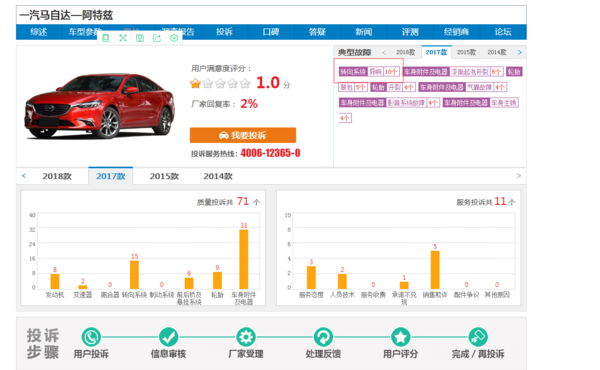Switch to main 2015款 chart tab
This screenshot has height=370, width=600.
click(x=164, y=176)
